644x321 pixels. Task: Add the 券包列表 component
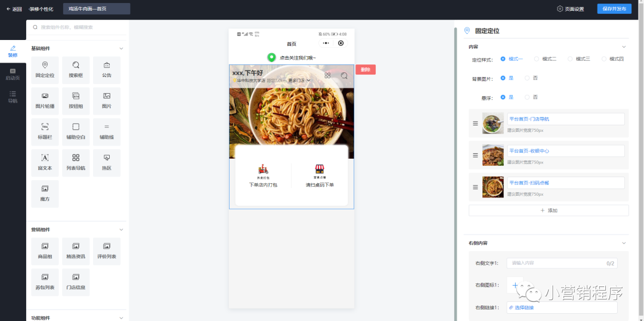(45, 282)
